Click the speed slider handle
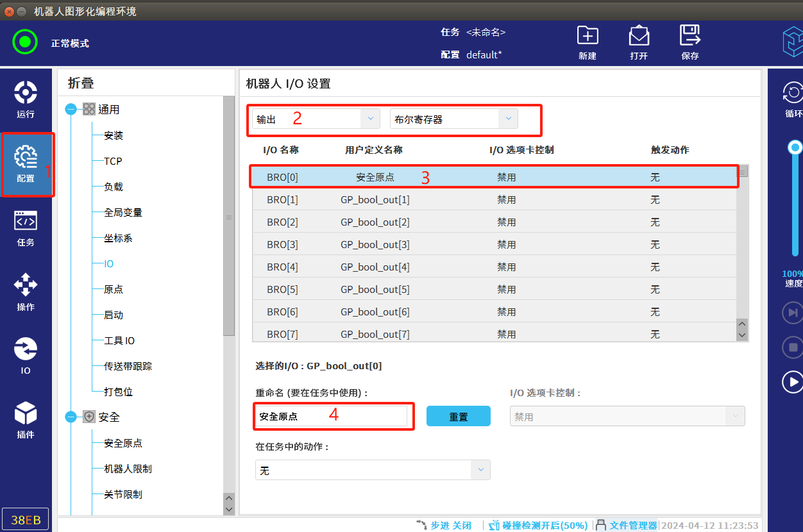Screen dimensions: 803x532 coord(795,148)
